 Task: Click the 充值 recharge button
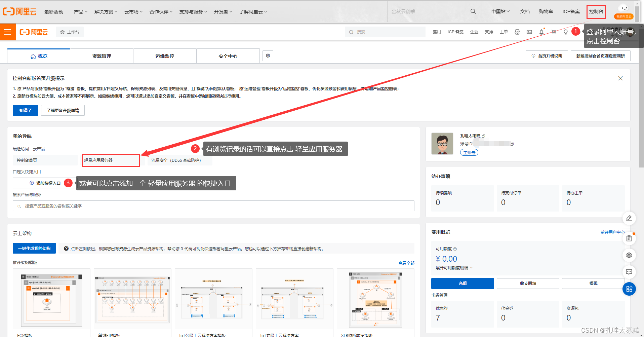tap(462, 284)
